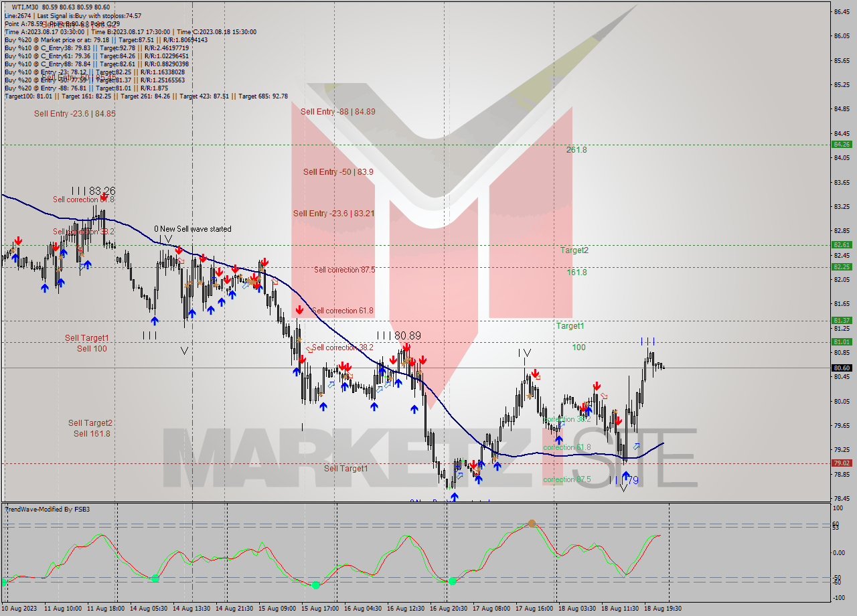The image size is (857, 616).
Task: Select the 'Sell Target2' label
Action: click(90, 423)
